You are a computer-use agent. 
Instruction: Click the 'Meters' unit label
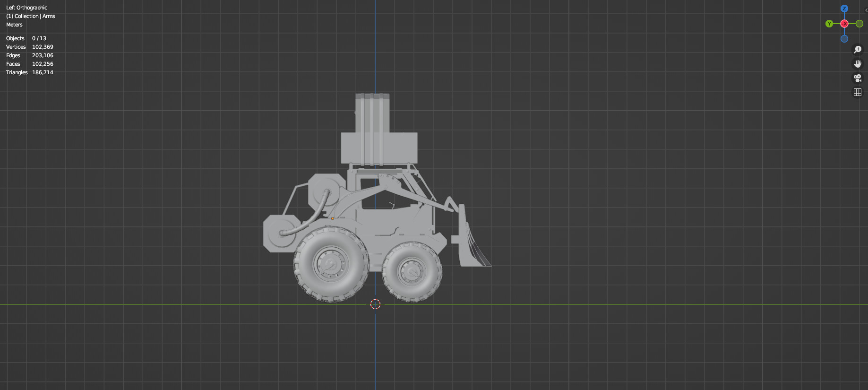[14, 25]
